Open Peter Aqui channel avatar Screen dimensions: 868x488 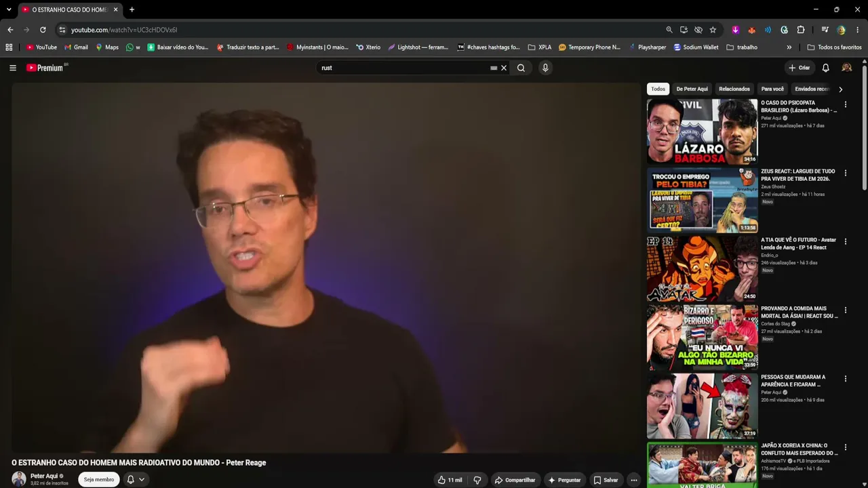(19, 479)
